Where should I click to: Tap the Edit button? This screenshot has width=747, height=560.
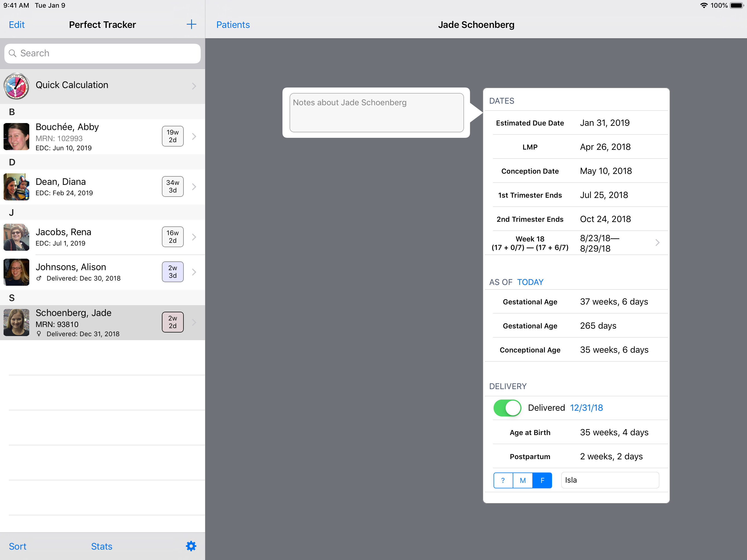tap(17, 25)
